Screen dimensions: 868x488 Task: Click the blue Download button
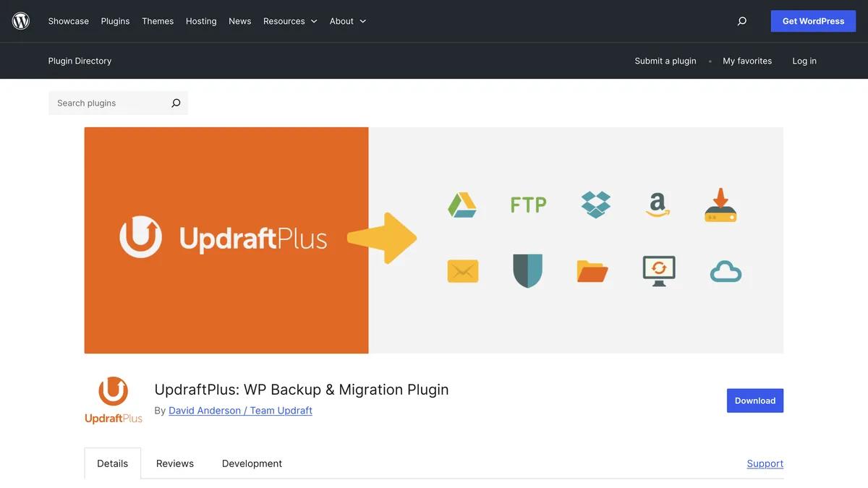[755, 401]
